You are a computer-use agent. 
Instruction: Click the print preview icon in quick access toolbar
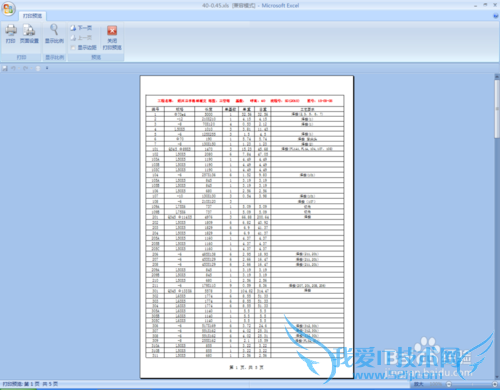pyautogui.click(x=38, y=68)
